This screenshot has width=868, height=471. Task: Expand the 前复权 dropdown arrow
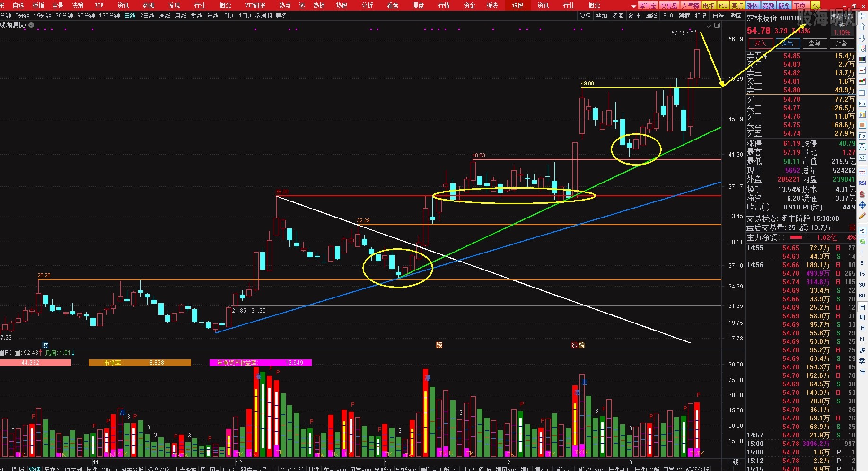tap(31, 25)
